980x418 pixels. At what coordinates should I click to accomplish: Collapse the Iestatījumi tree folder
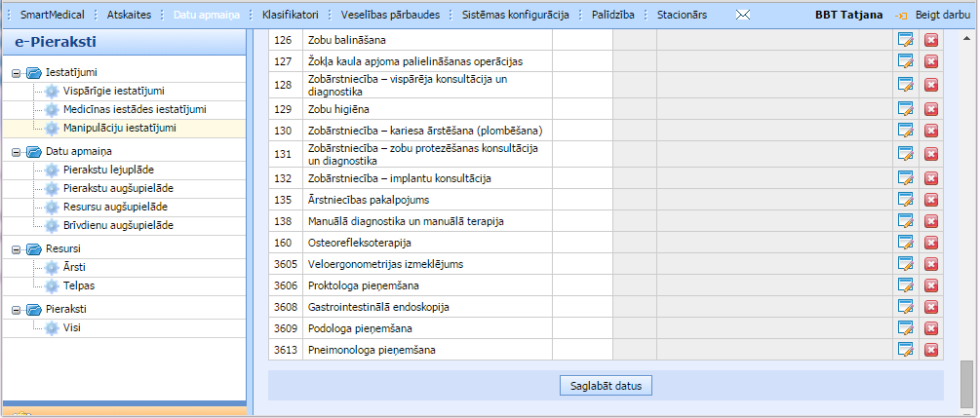tap(16, 73)
